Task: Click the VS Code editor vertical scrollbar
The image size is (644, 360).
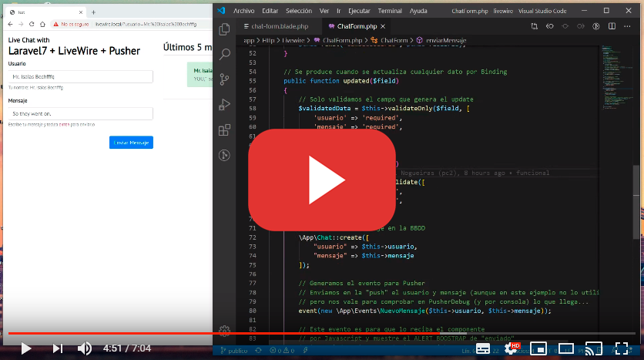Action: tap(636, 201)
